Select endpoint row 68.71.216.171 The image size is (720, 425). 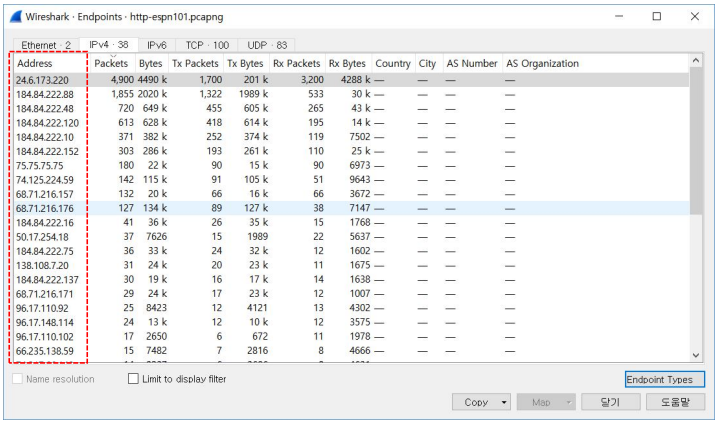351,293
